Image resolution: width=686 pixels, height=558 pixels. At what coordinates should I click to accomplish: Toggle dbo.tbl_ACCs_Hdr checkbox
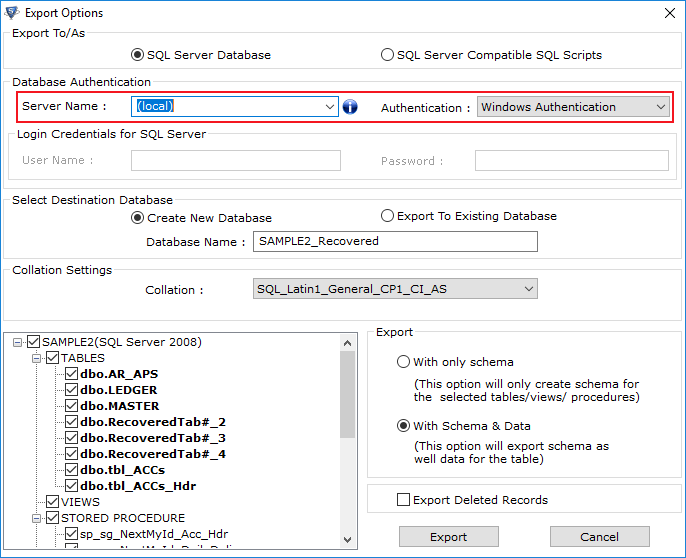click(71, 486)
